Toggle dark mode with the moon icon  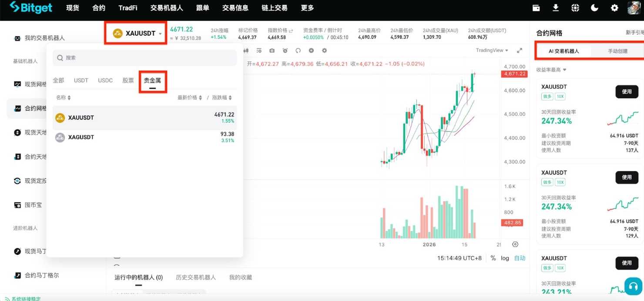pyautogui.click(x=594, y=7)
